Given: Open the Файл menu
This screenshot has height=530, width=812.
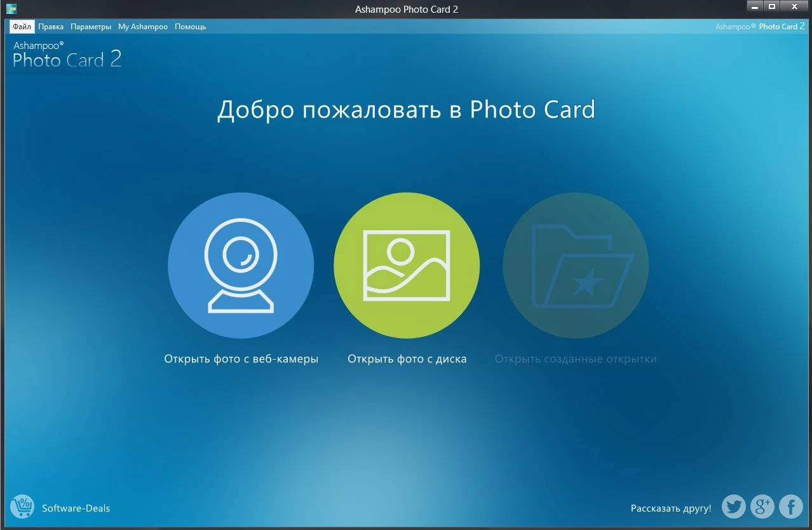Looking at the screenshot, I should (21, 27).
